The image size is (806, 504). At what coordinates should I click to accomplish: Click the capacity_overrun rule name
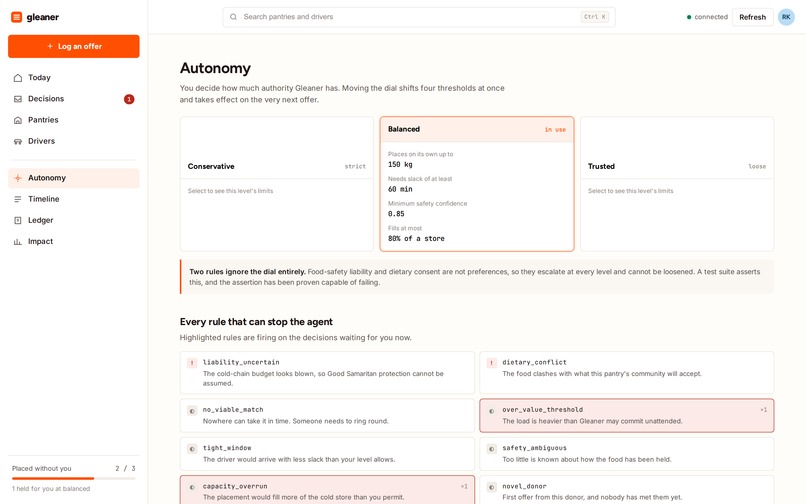235,486
